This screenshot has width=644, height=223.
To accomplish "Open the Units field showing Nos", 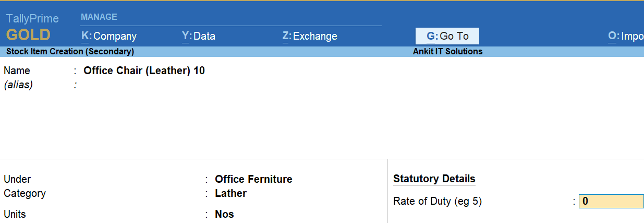I will click(x=224, y=214).
